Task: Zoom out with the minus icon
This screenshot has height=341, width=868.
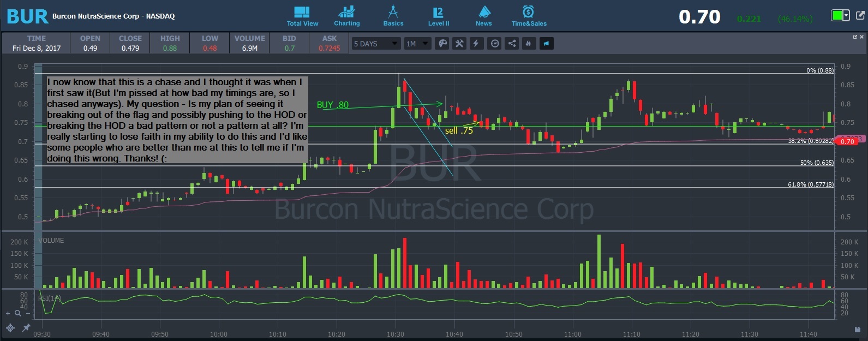Action: tap(28, 314)
